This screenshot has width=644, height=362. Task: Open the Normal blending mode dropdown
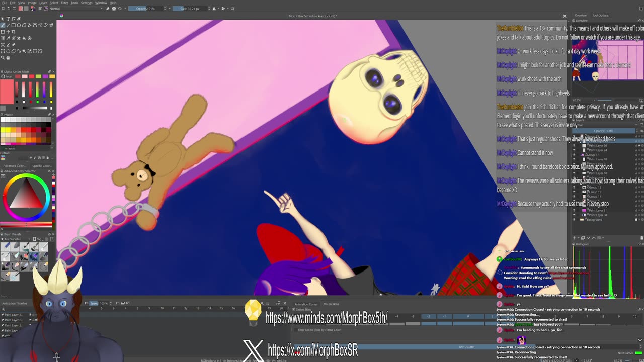pyautogui.click(x=76, y=9)
